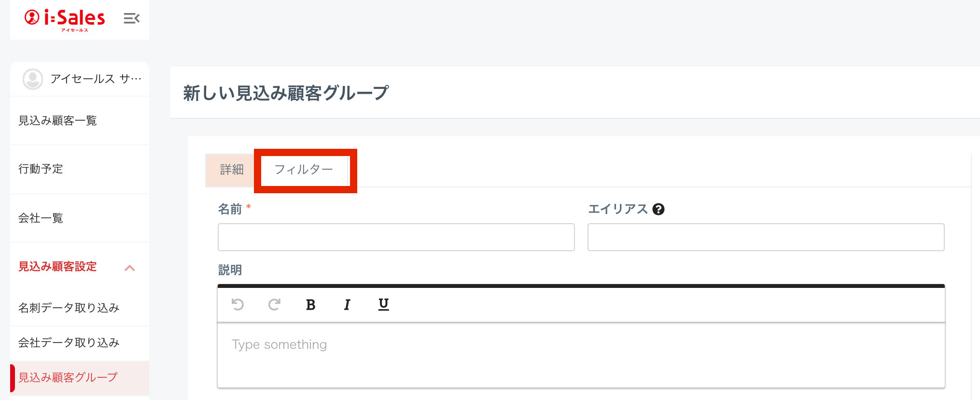Open 会社データ取り込み menu item
This screenshot has height=400, width=980.
pos(69,343)
